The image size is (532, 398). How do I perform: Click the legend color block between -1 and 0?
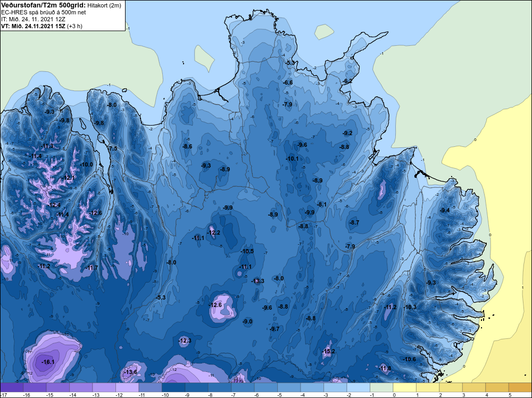point(381,387)
